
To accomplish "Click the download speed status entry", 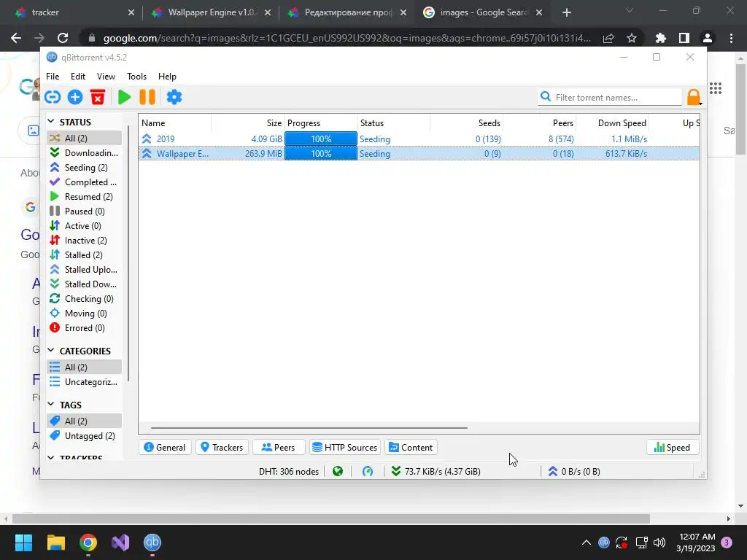I will coord(436,472).
